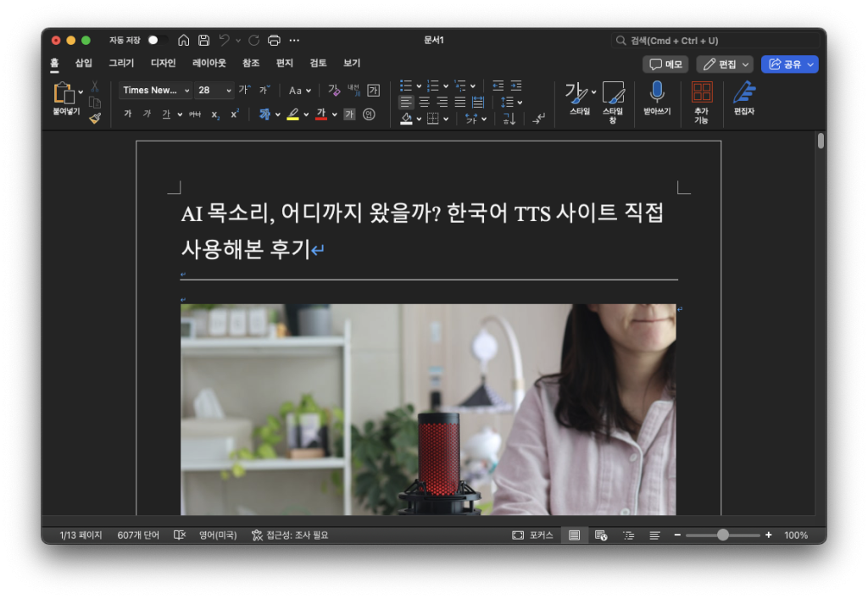Open the Editor pen icon (편집자)
This screenshot has height=599, width=868.
pyautogui.click(x=743, y=92)
